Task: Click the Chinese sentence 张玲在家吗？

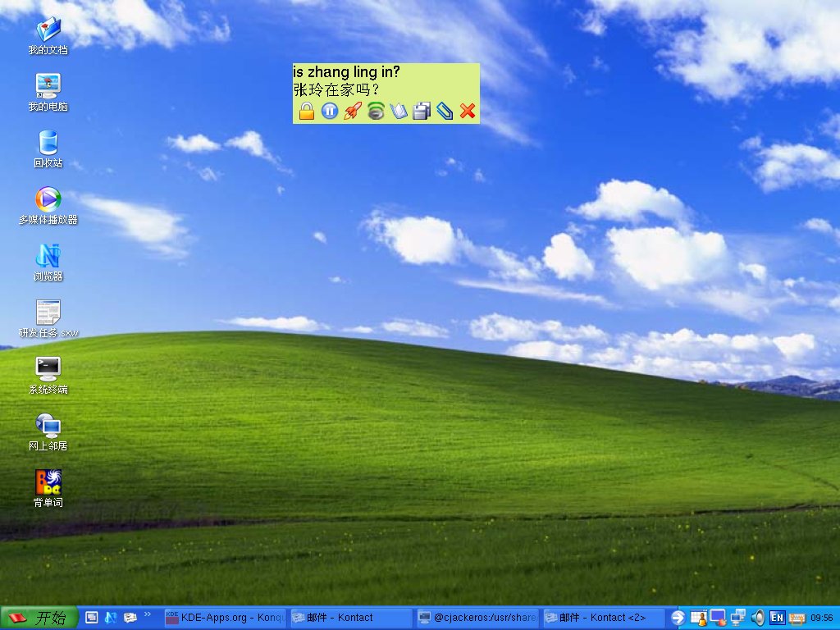Action: 336,89
